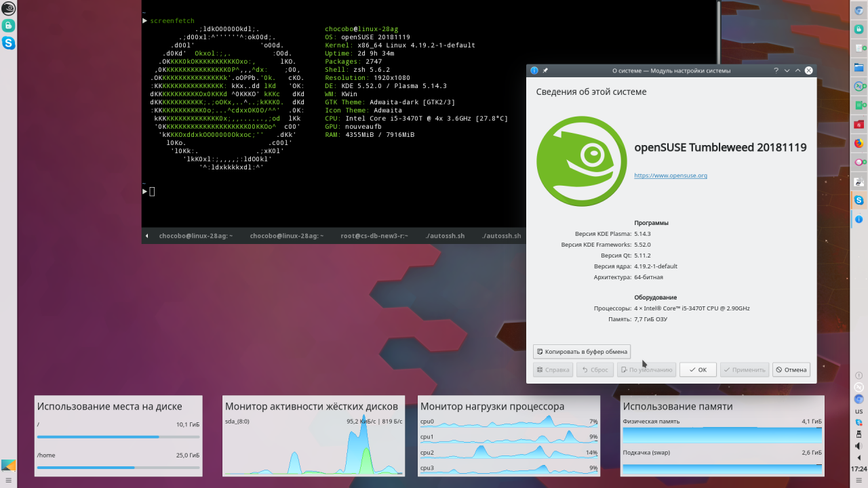Open notifications tray icon

click(859, 375)
